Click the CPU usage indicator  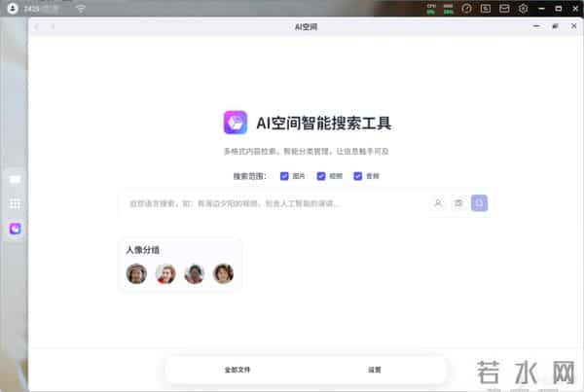coord(431,9)
